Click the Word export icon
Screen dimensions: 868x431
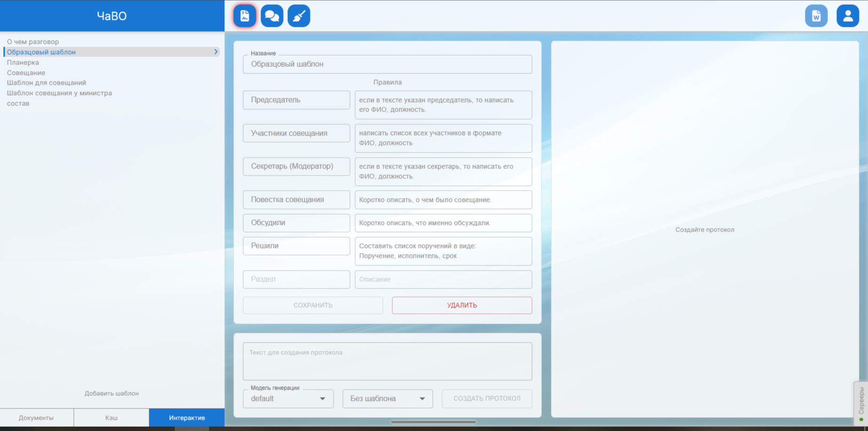[x=816, y=16]
